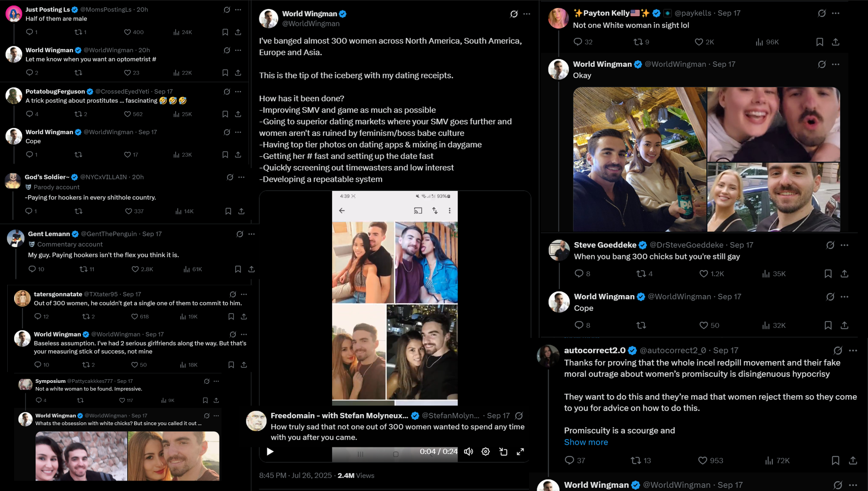The height and width of the screenshot is (491, 868).
Task: Enter fullscreen for the video
Action: (520, 451)
